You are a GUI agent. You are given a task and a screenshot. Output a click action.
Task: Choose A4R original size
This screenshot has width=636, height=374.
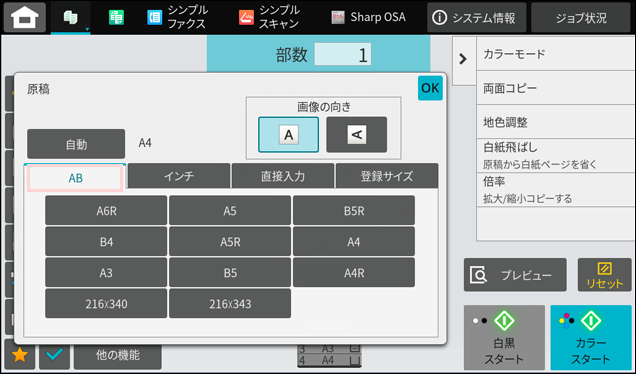pos(354,273)
